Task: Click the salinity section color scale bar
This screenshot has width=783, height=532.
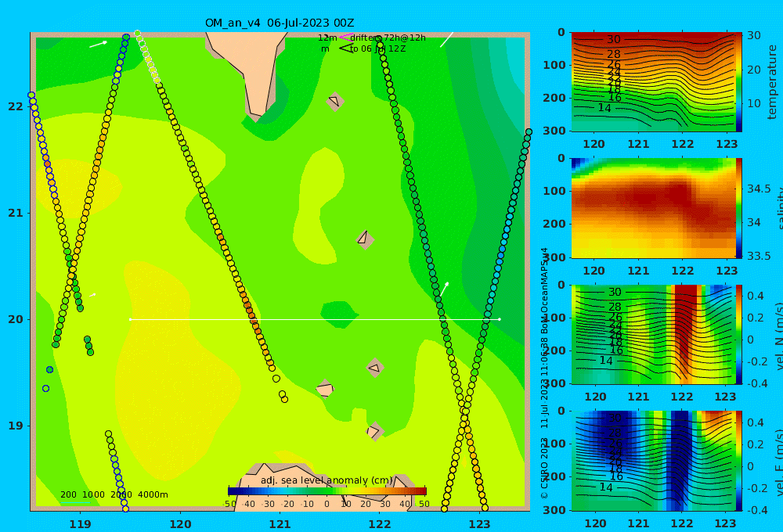Action: (738, 208)
